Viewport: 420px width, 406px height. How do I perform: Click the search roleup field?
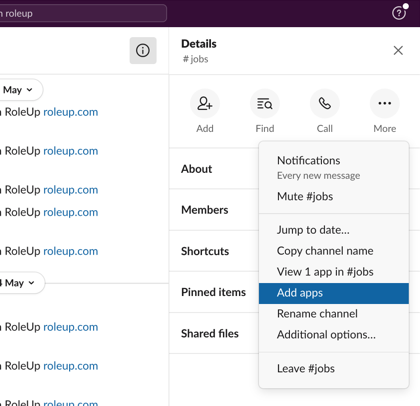[83, 13]
